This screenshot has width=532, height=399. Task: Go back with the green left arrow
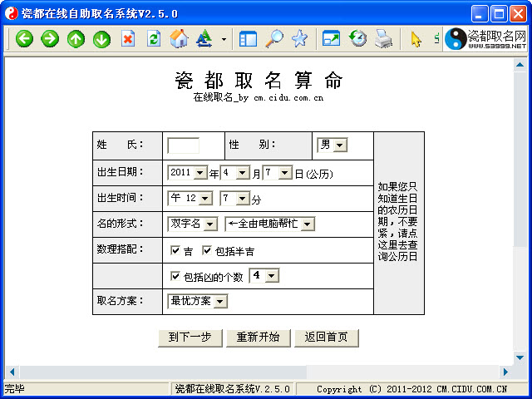[x=24, y=39]
